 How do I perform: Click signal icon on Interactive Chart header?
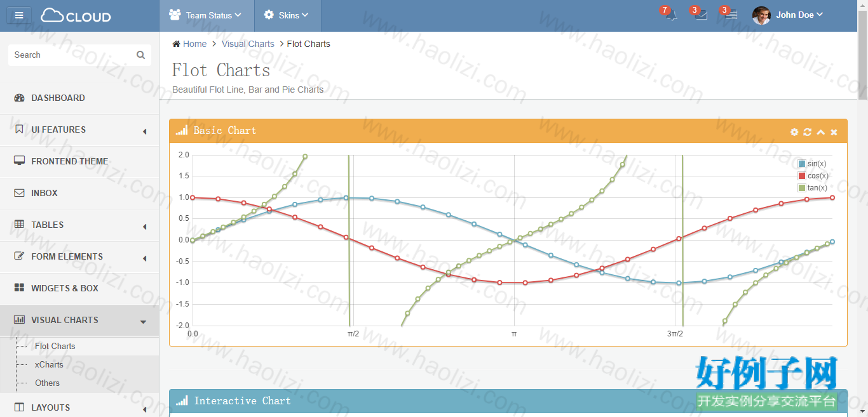tap(182, 401)
